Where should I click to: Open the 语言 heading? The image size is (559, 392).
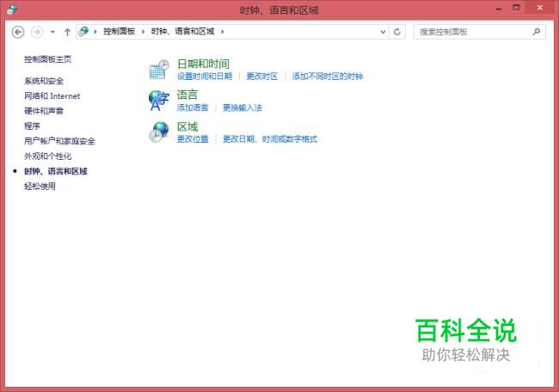[x=187, y=95]
